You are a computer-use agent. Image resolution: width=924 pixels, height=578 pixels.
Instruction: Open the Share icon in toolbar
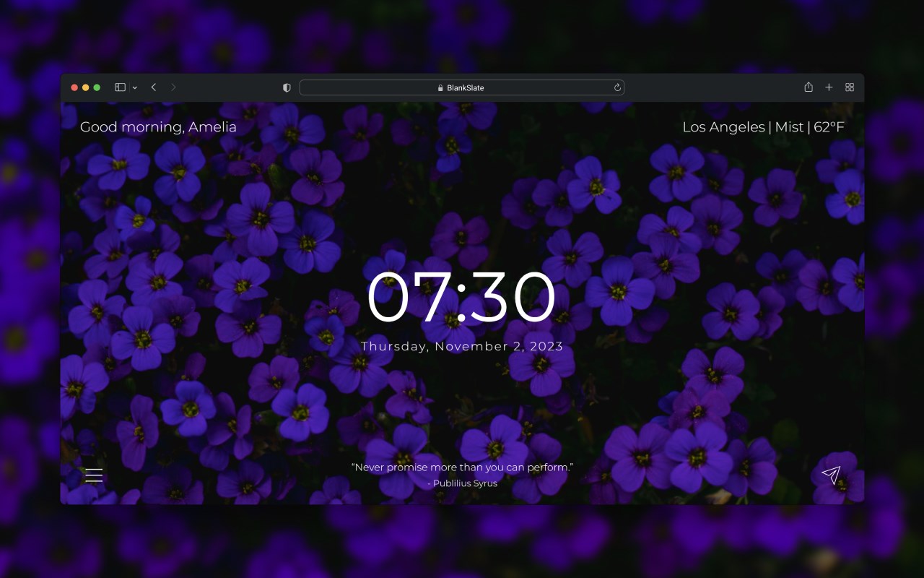click(x=808, y=87)
